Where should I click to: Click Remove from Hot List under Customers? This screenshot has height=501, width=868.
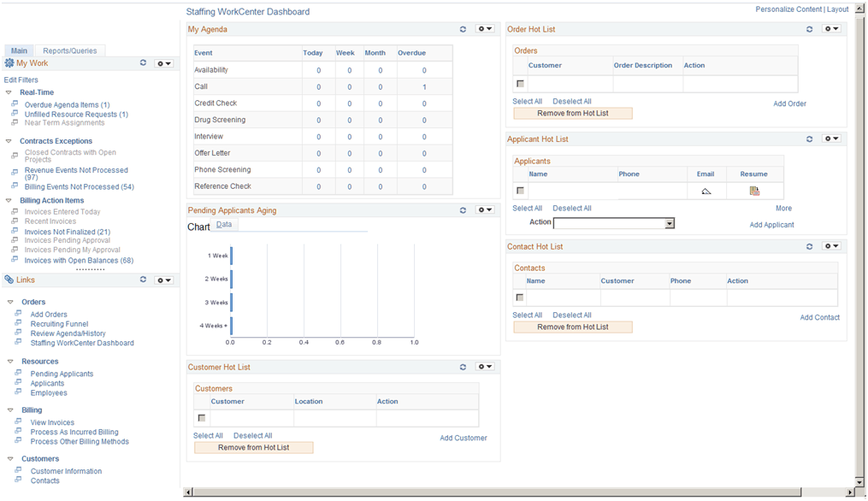pyautogui.click(x=253, y=447)
